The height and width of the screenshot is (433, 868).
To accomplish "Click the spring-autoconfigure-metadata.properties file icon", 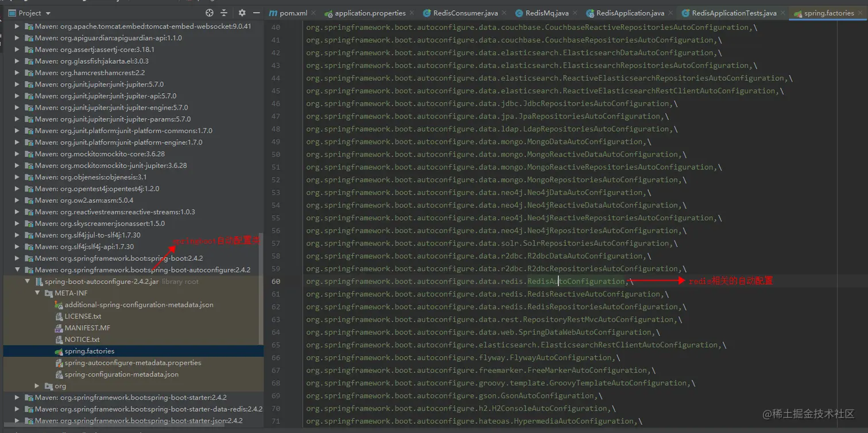I will point(59,363).
